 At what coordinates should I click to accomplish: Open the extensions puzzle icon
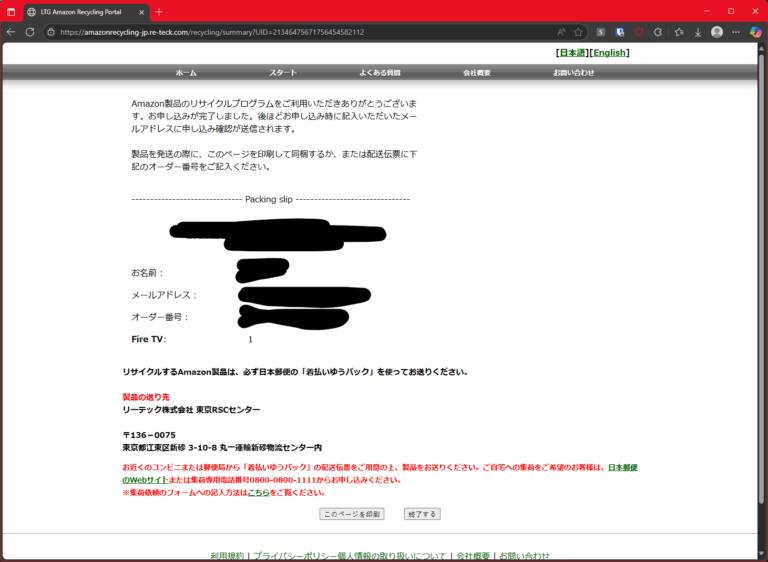[658, 32]
